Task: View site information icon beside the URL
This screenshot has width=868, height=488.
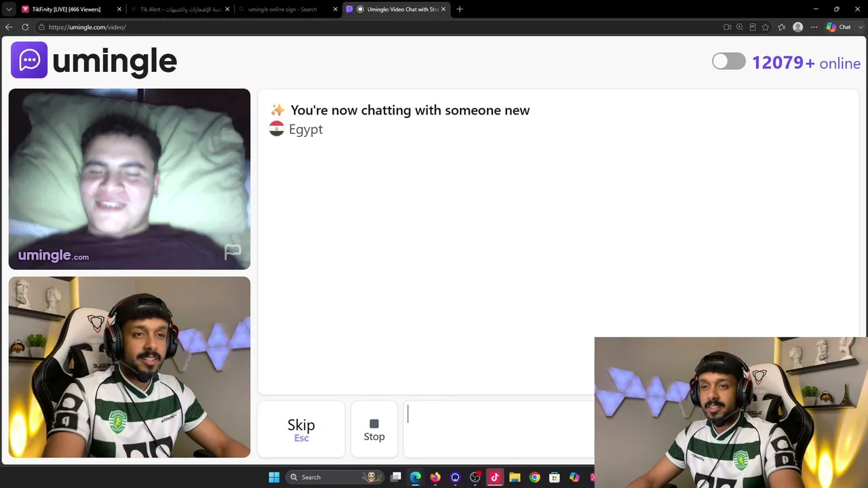Action: click(x=41, y=27)
